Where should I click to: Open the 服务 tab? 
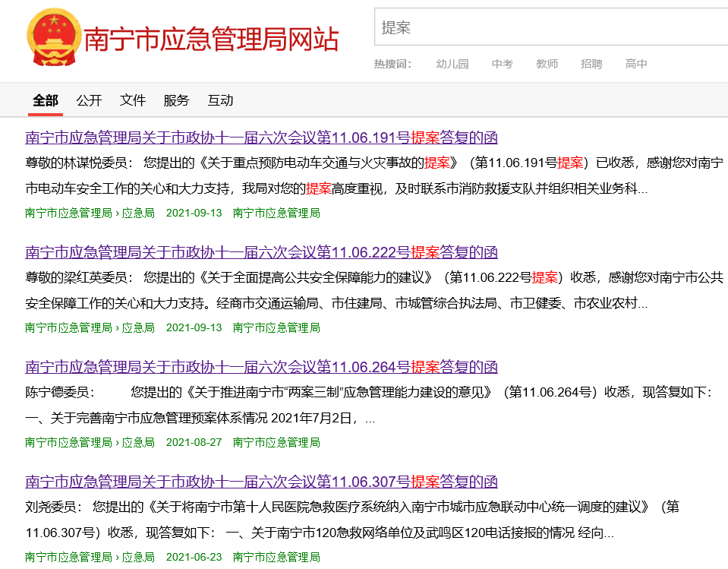176,100
